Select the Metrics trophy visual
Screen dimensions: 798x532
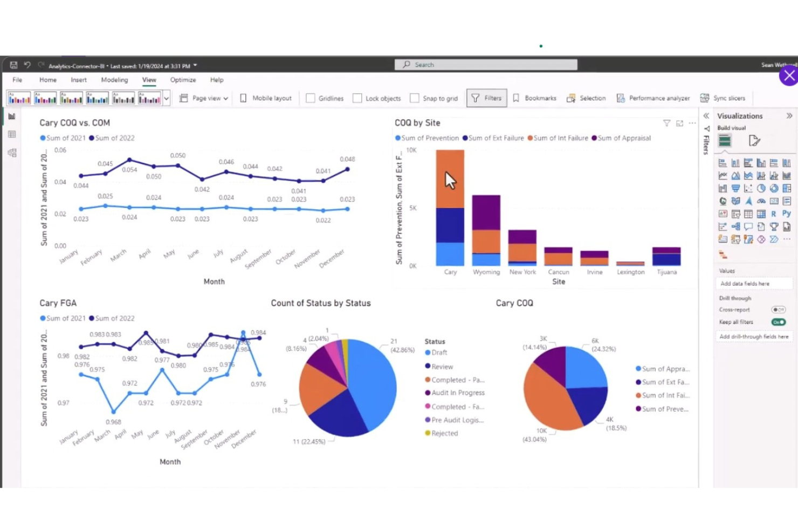pyautogui.click(x=774, y=226)
